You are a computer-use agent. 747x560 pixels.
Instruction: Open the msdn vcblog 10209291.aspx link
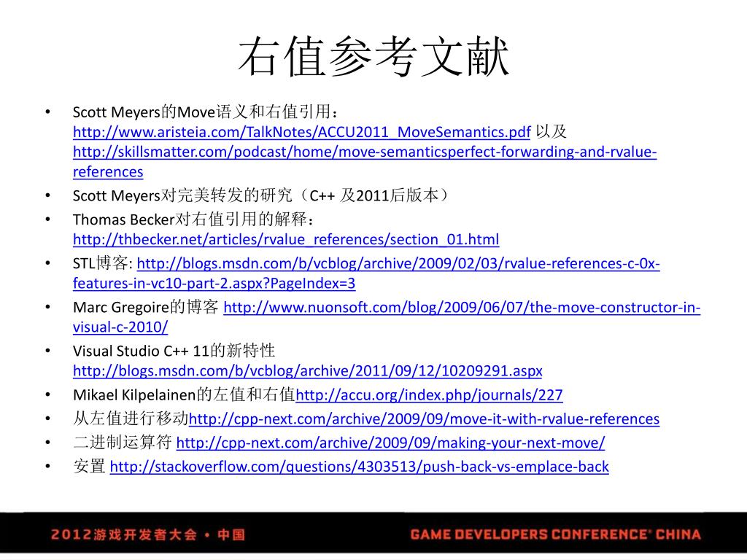tap(308, 370)
